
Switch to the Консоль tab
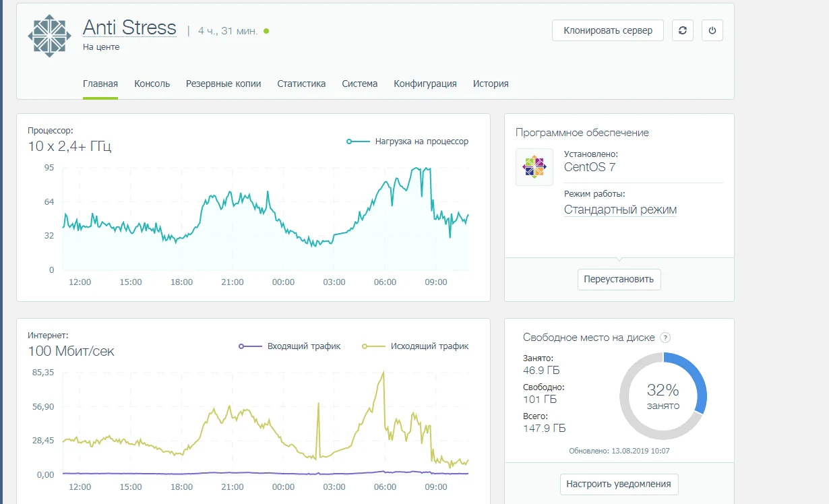pos(152,84)
